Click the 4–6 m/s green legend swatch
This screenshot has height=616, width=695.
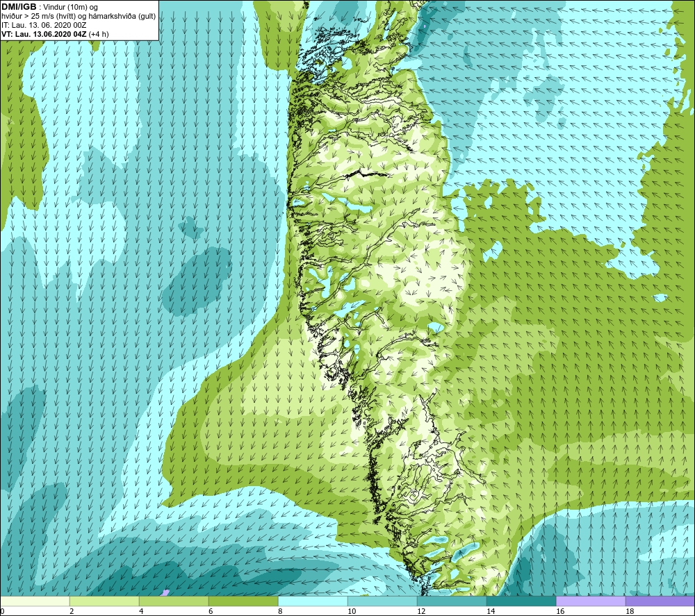[174, 601]
